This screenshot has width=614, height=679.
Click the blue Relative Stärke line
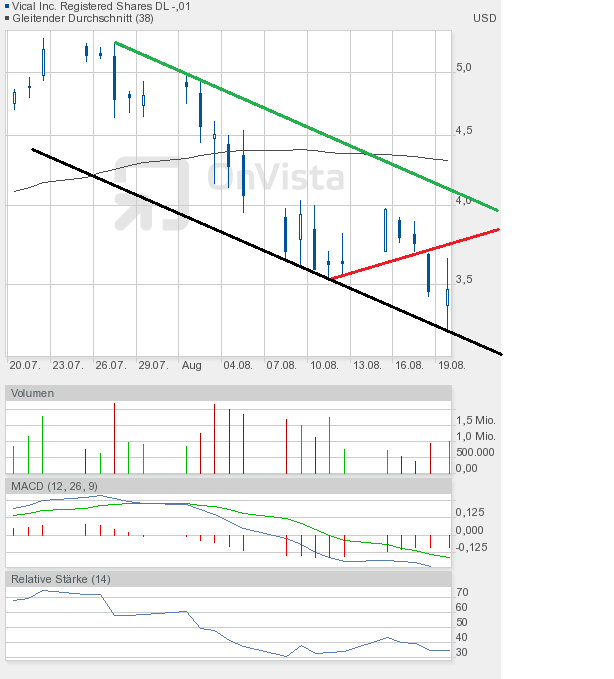150,613
